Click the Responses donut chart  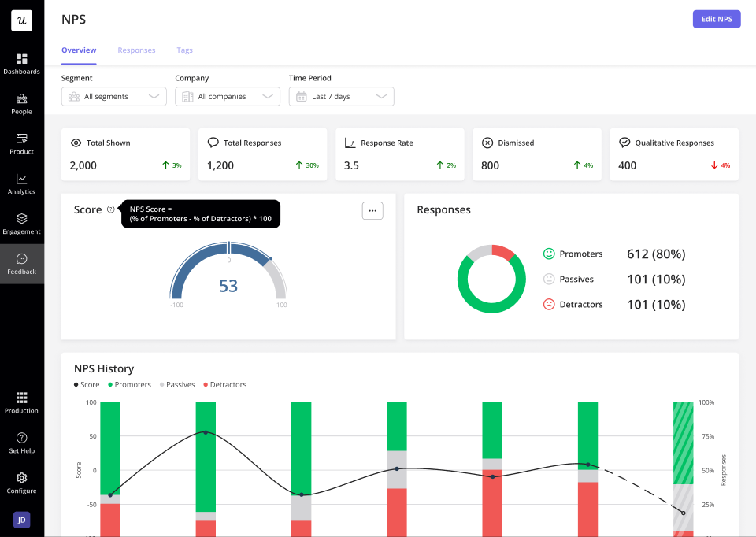click(491, 279)
